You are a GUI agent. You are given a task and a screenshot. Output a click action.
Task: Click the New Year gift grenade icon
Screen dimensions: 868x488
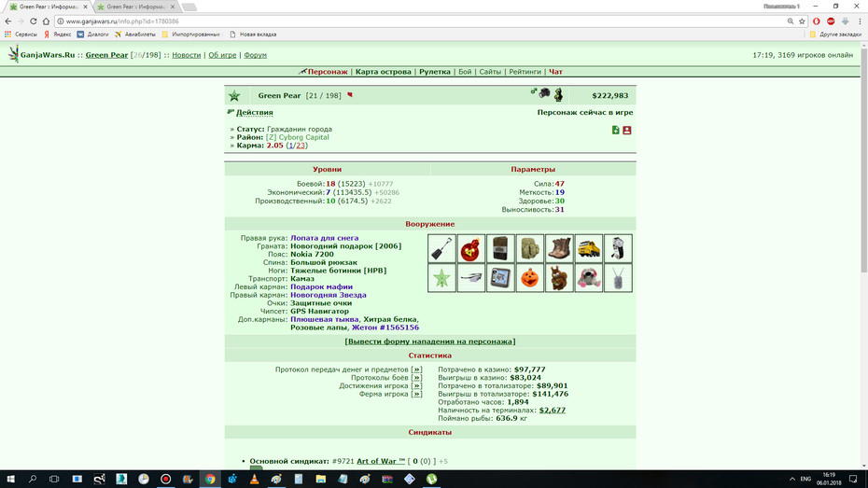click(x=471, y=248)
